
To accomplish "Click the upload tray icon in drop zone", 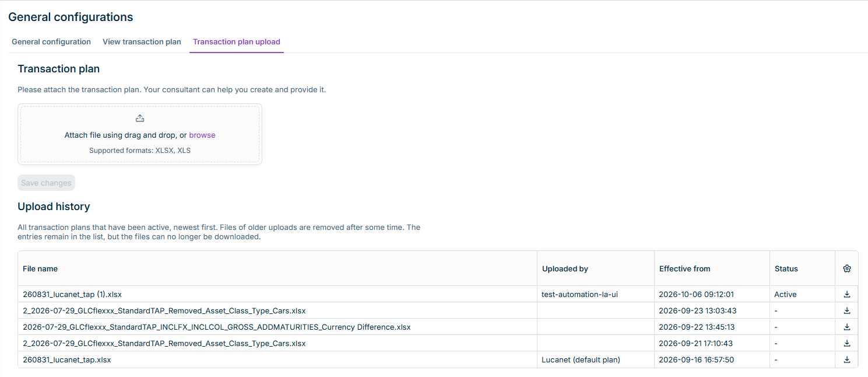I will tap(140, 118).
